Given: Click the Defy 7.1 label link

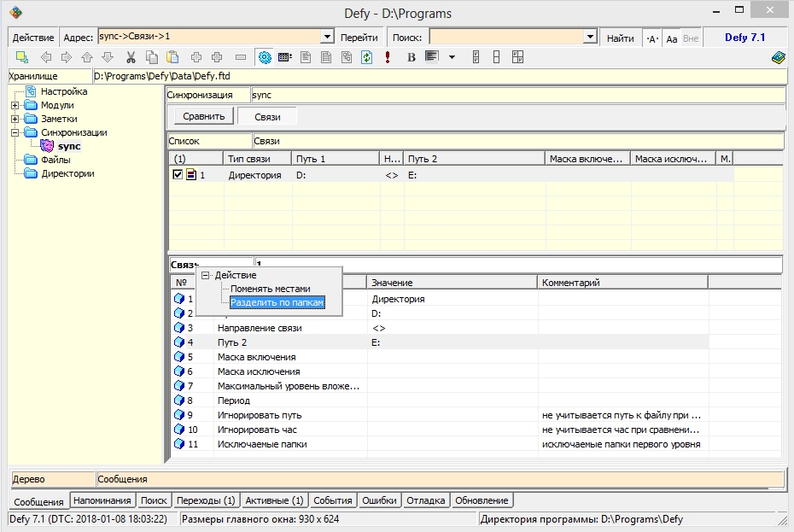Looking at the screenshot, I should tap(744, 38).
